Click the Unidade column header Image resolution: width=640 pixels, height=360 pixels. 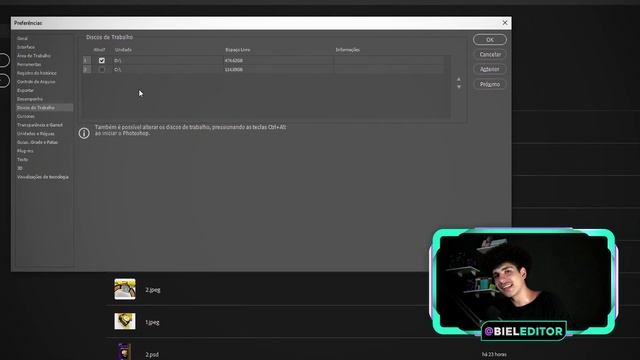(x=123, y=50)
